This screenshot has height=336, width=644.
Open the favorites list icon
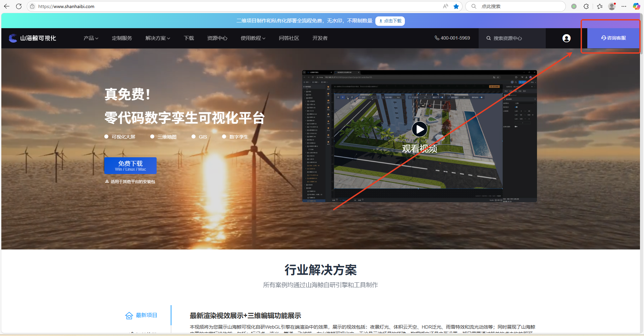[600, 6]
